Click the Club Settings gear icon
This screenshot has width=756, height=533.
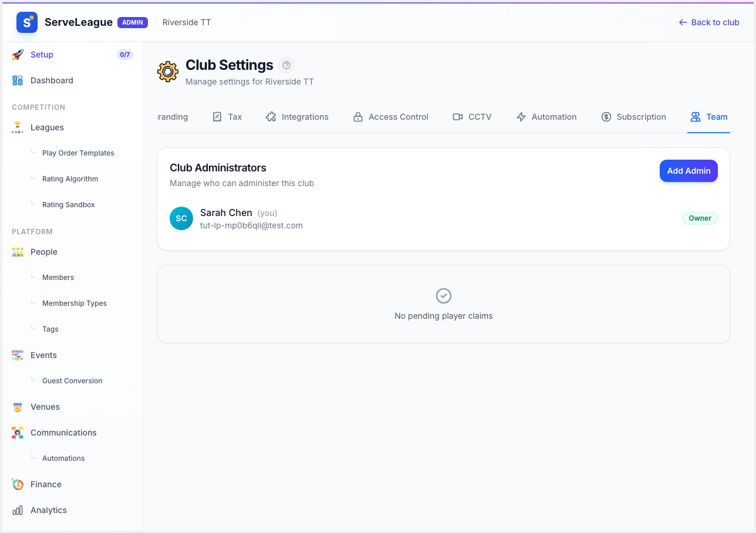[168, 72]
